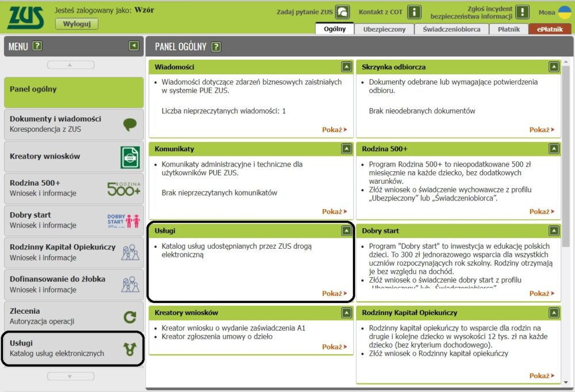Open Zlecenia Autoryzacja operacji in the sidebar
Viewport: 575px width, 392px height.
click(74, 316)
